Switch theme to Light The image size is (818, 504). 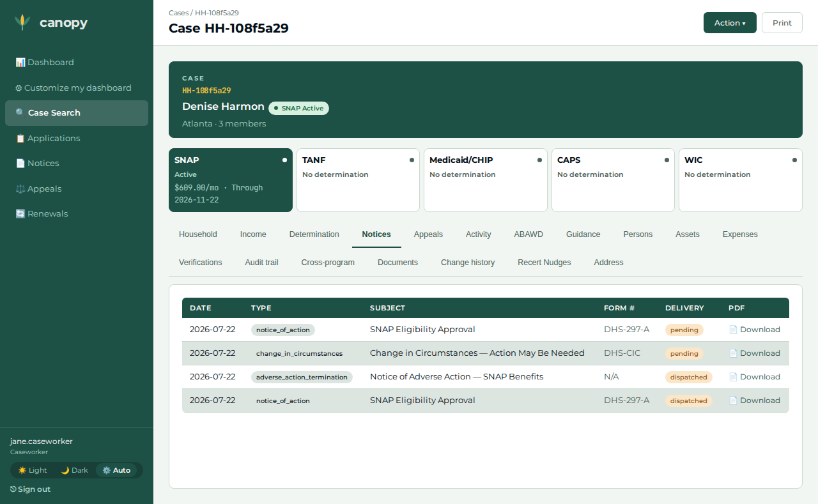point(33,470)
